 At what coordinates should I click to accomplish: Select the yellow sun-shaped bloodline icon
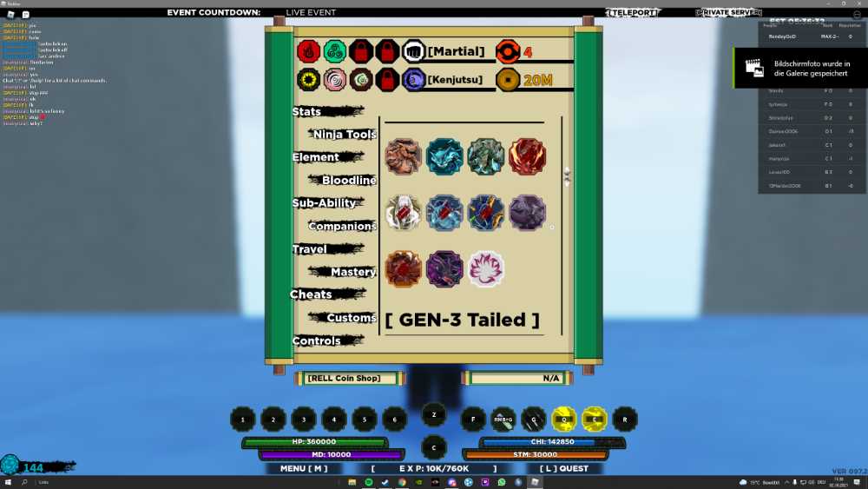click(x=308, y=80)
